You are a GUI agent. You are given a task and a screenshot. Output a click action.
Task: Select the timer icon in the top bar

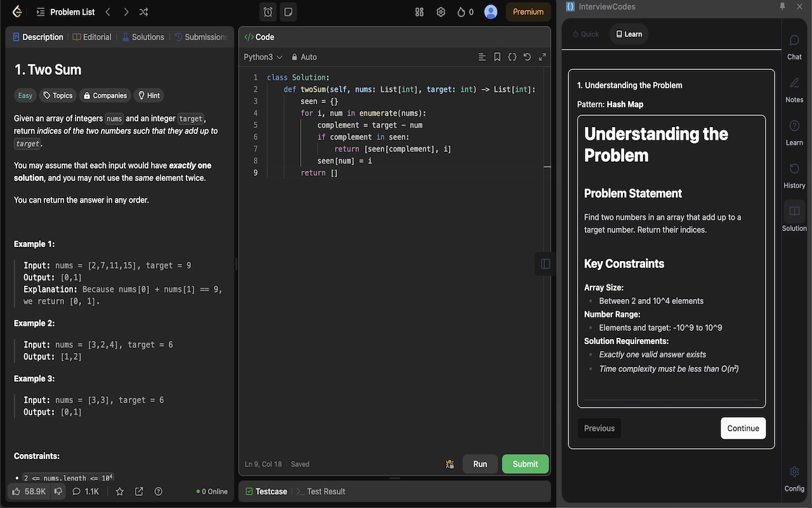[267, 11]
